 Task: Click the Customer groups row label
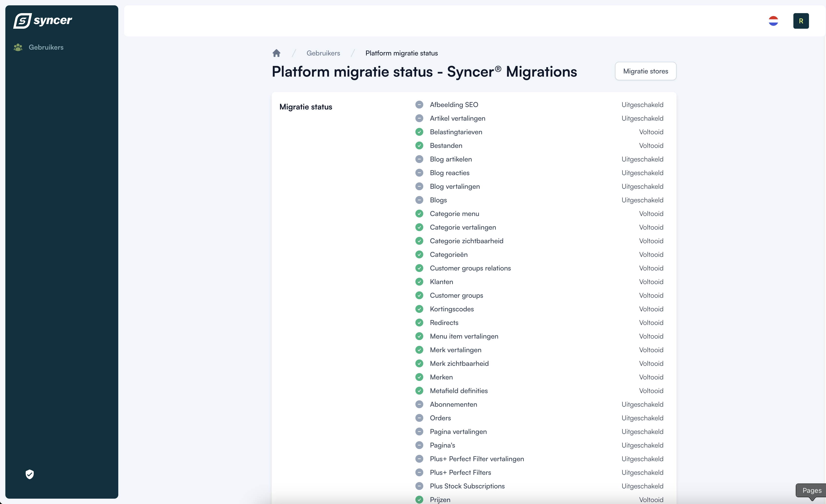point(456,295)
